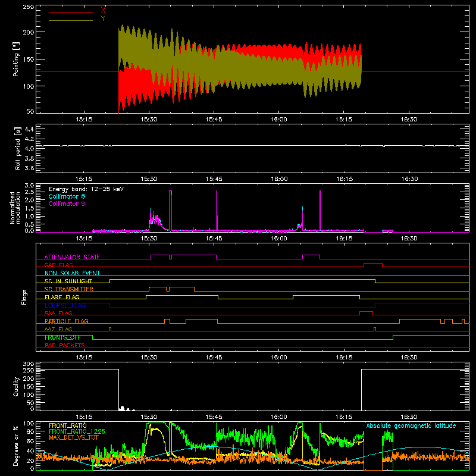This screenshot has width=476, height=476.
Task: Select the 'Roll period [s]' axis label
Action: [18, 148]
